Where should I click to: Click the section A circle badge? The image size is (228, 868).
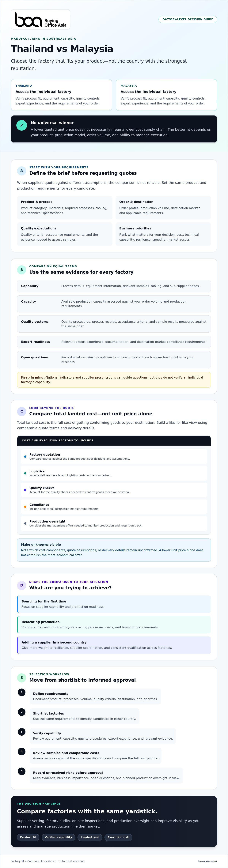pos(22,171)
